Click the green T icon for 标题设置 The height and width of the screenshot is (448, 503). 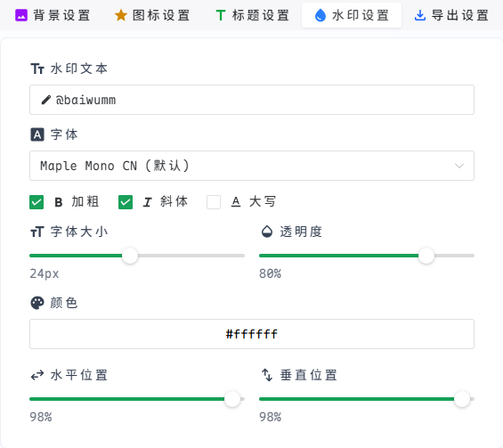pos(221,15)
